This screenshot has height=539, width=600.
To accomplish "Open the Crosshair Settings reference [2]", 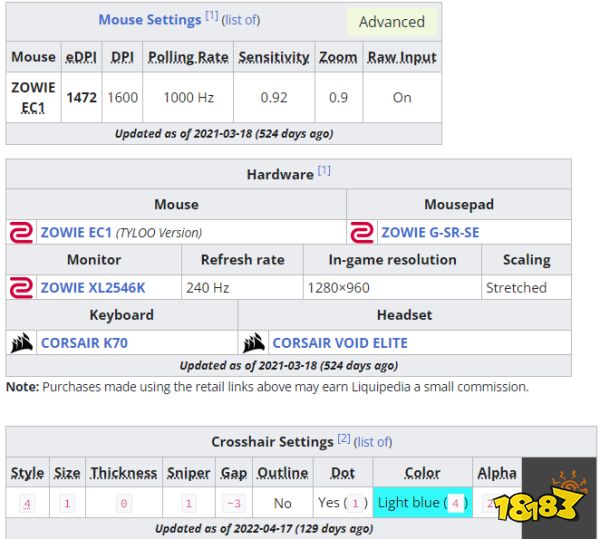I will point(344,438).
